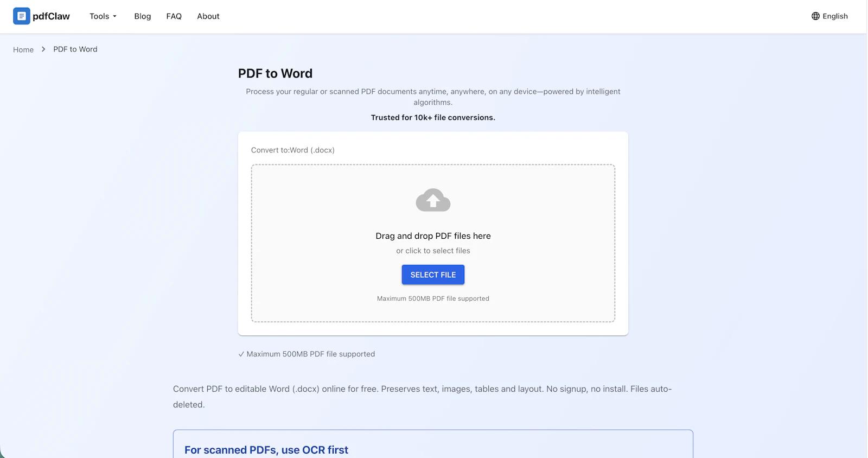
Task: Click checkmark beside Maximum 500MB text
Action: tap(241, 354)
